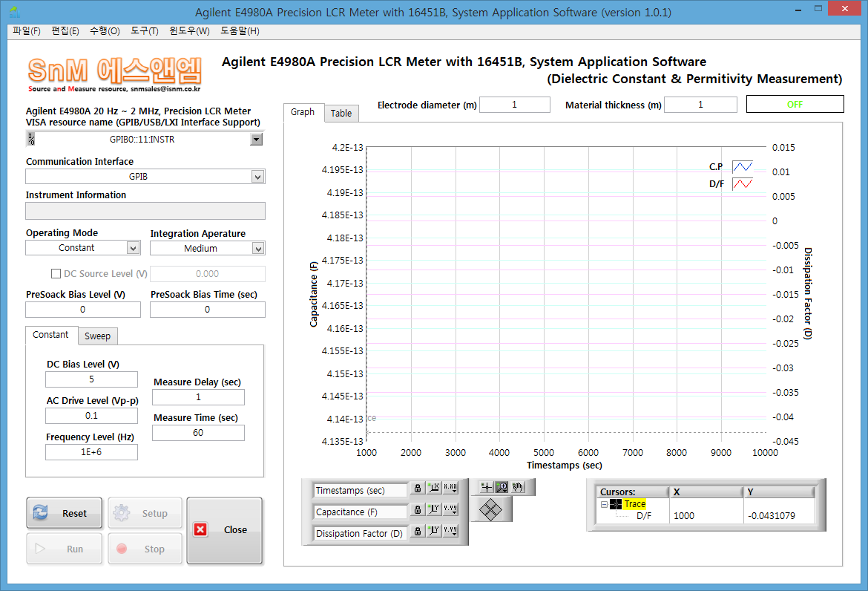Click the DC Bias Level field
The width and height of the screenshot is (868, 591).
[x=91, y=379]
